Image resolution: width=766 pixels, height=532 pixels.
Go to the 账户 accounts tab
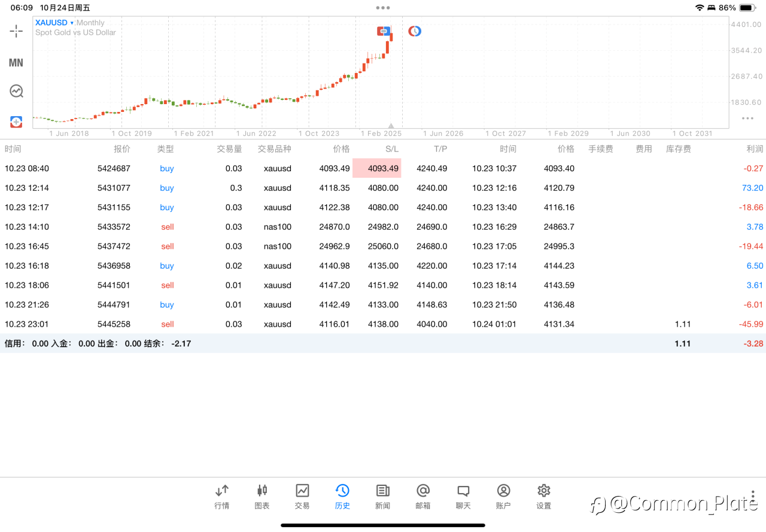(x=504, y=497)
